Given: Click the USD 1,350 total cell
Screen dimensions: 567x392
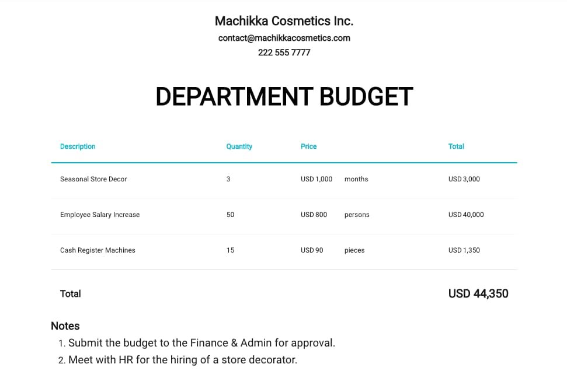Looking at the screenshot, I should point(464,250).
